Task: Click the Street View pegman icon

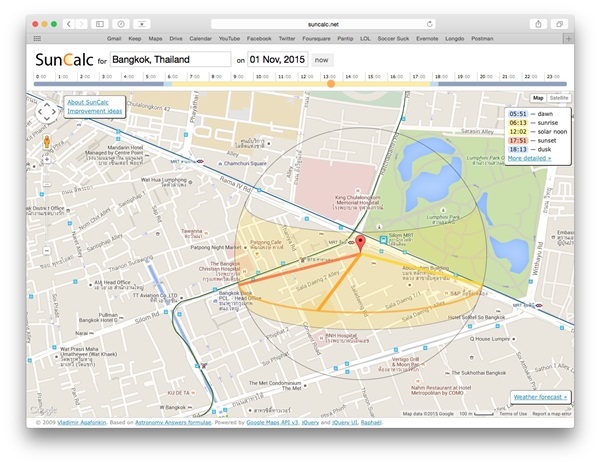Action: [x=47, y=142]
